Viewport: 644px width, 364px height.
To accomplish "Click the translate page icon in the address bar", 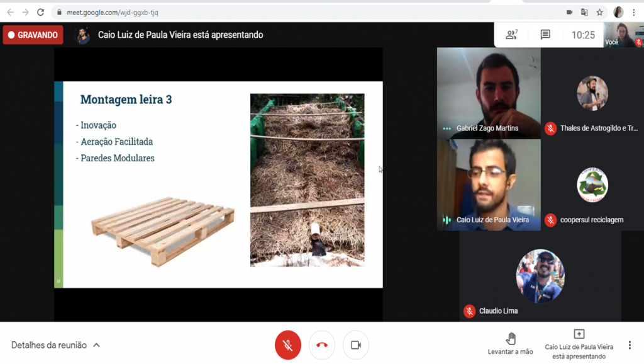I will click(584, 13).
